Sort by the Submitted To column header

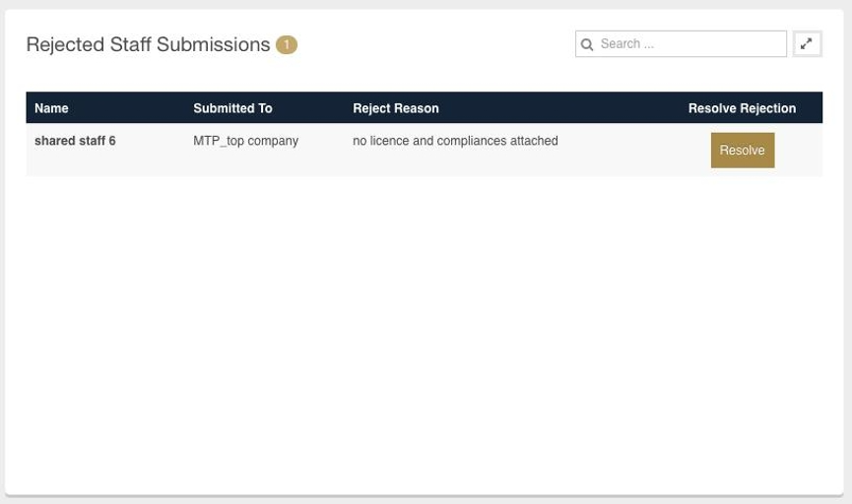pos(232,108)
